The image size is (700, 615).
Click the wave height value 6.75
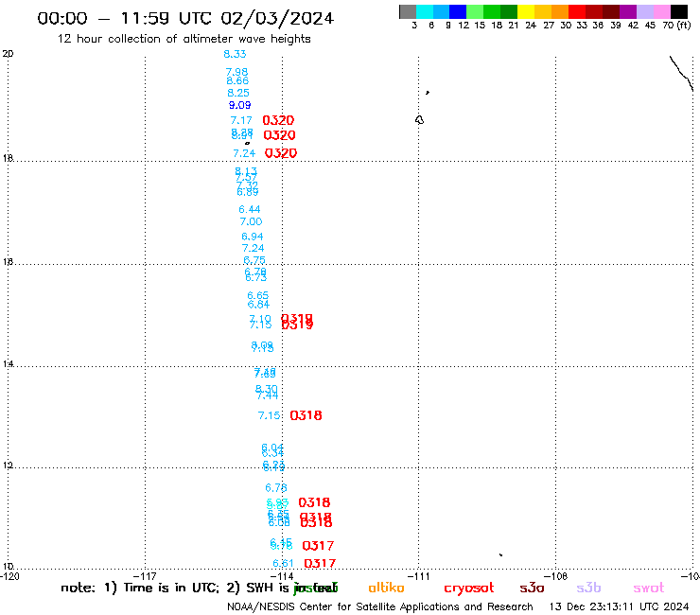[254, 260]
